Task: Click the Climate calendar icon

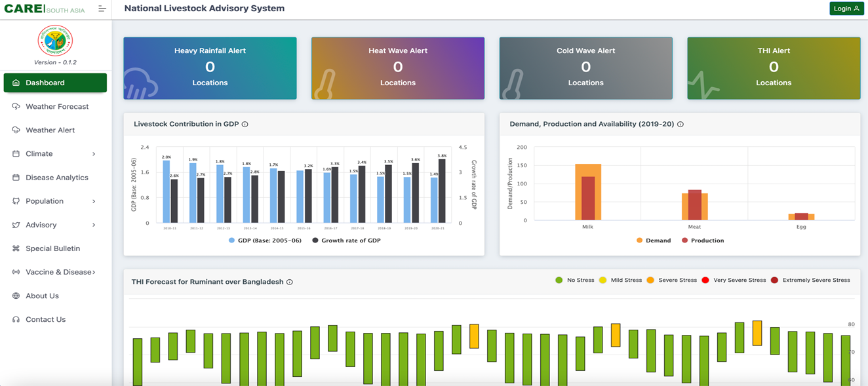Action: click(16, 153)
